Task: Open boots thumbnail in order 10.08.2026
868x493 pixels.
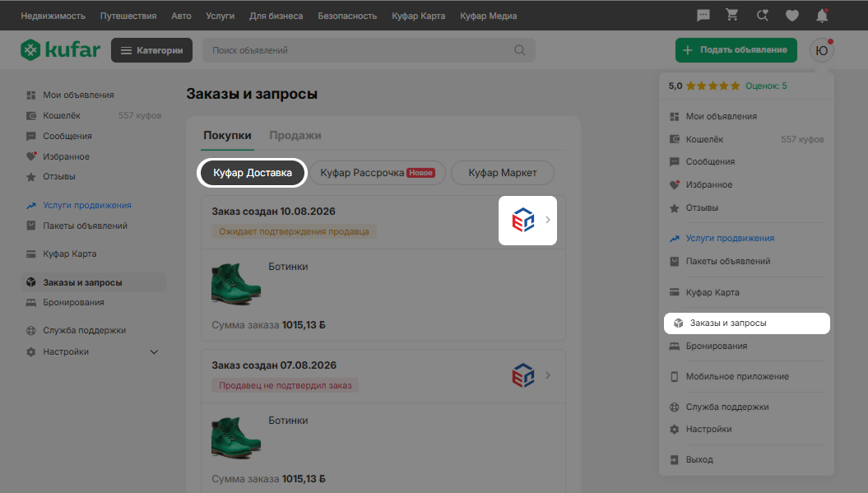Action: [x=236, y=284]
